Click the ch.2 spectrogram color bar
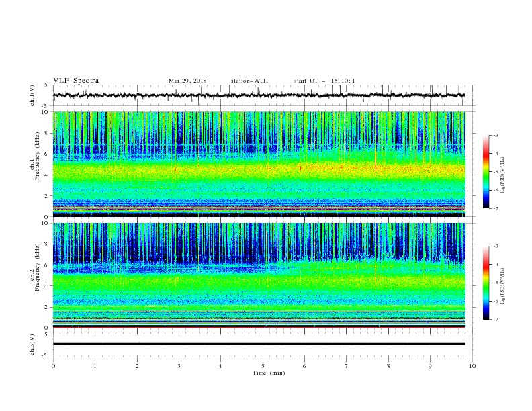The image size is (532, 411). tap(486, 283)
